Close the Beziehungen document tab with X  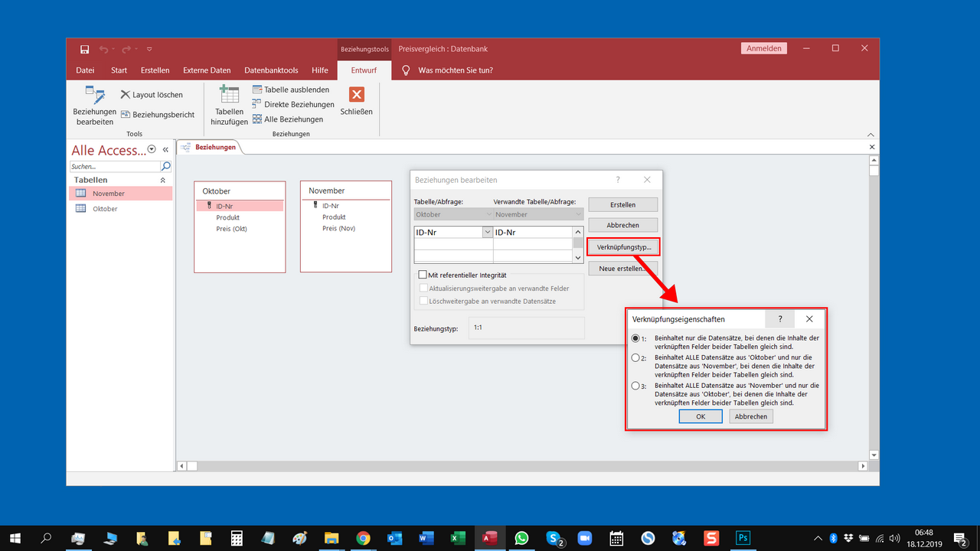pos(872,147)
